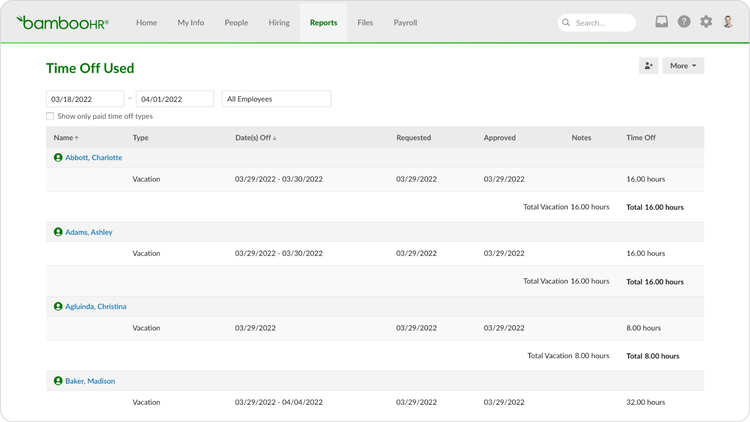Image resolution: width=750 pixels, height=422 pixels.
Task: Open the Files tab
Action: 365,22
